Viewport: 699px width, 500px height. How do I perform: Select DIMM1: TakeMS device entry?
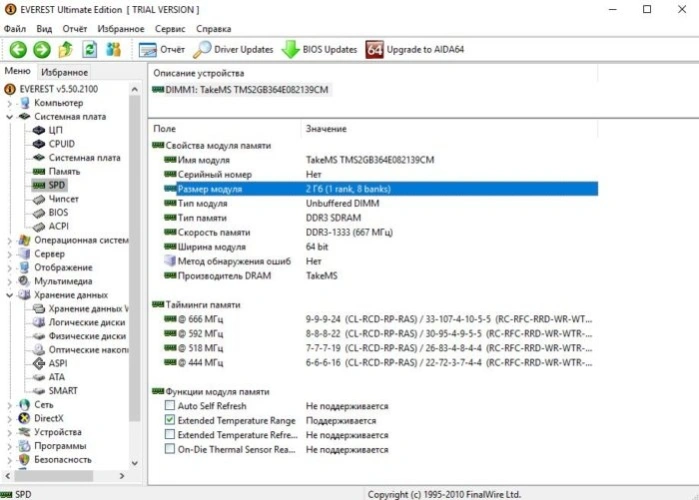[x=240, y=90]
